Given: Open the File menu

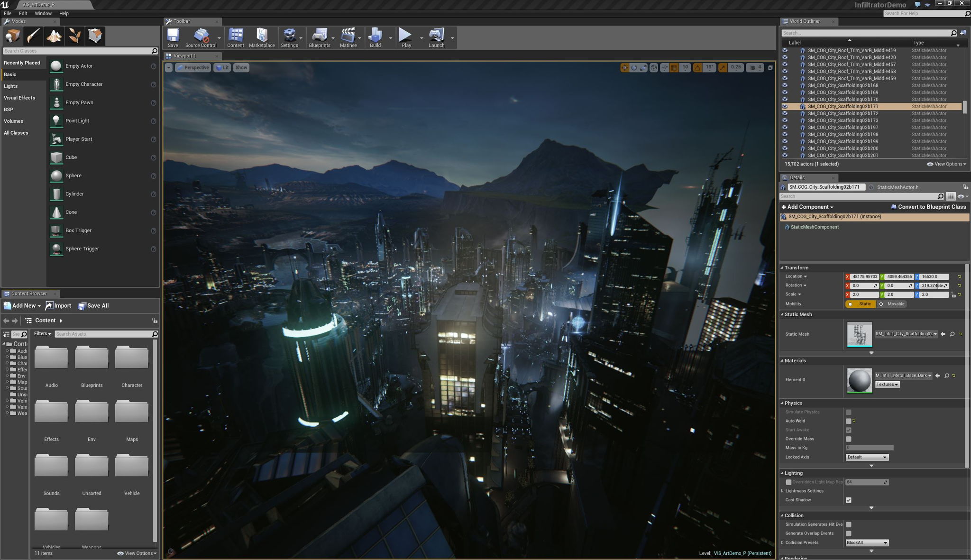Looking at the screenshot, I should tap(6, 13).
